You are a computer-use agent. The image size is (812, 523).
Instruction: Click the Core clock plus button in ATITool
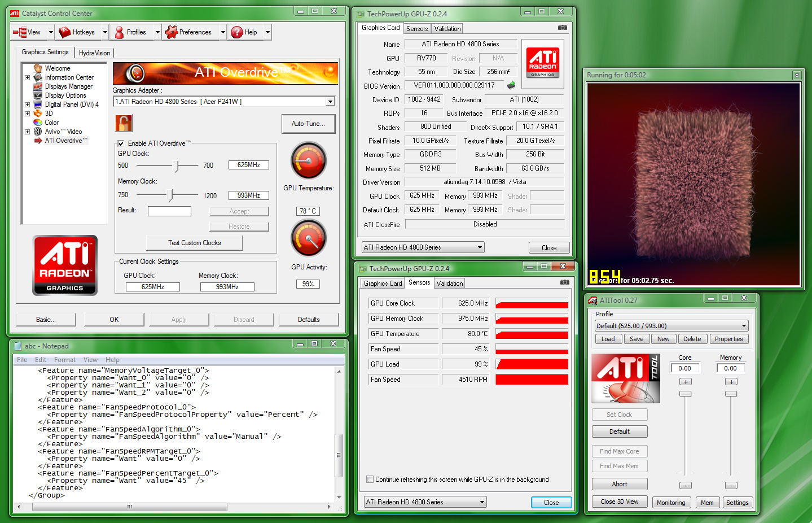tap(686, 382)
